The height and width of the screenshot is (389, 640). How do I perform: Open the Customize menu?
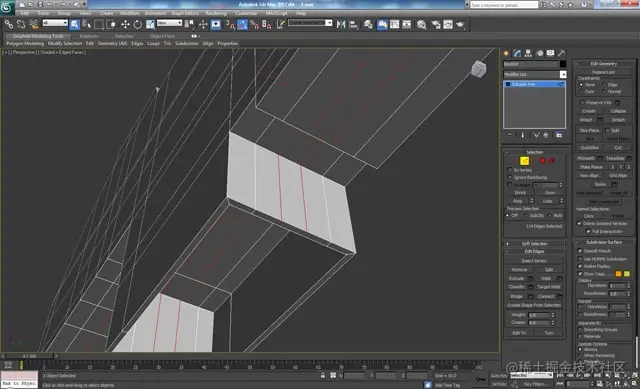[246, 13]
